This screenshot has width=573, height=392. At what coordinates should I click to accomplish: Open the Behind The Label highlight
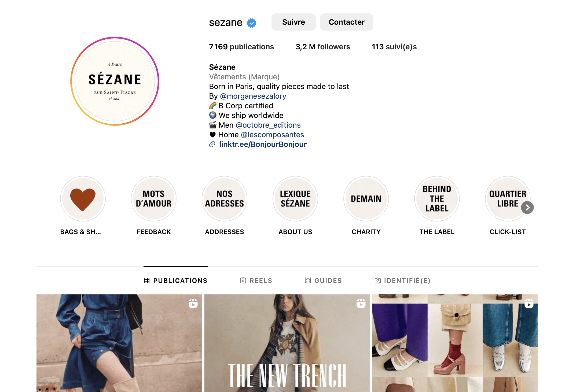(437, 199)
